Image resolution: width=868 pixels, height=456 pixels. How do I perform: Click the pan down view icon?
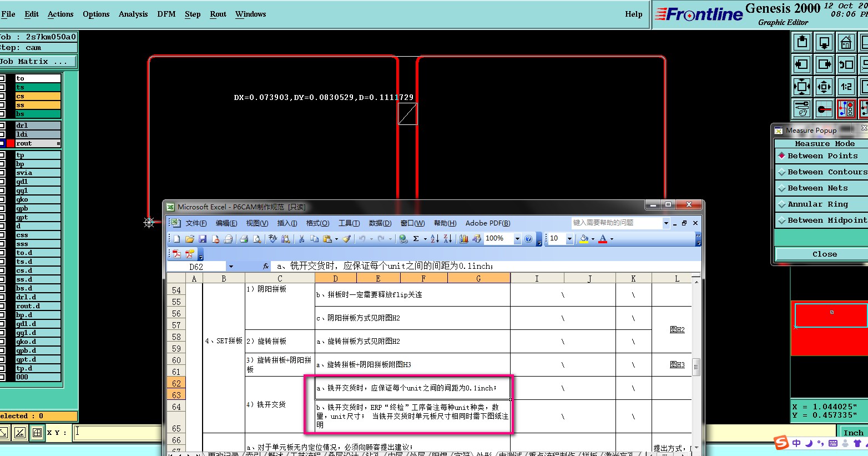(x=824, y=42)
